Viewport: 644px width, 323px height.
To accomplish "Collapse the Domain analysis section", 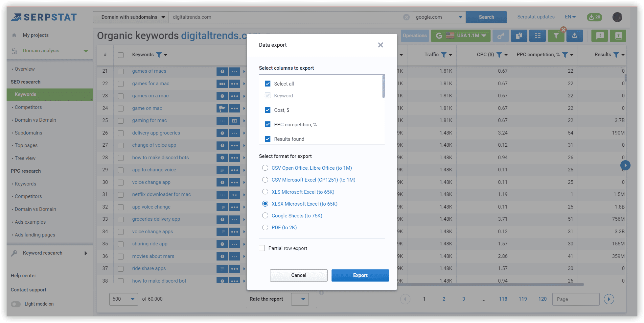I will pyautogui.click(x=86, y=51).
